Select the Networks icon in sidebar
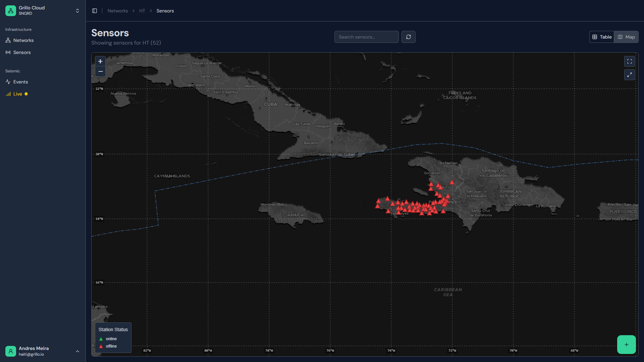 [x=8, y=40]
